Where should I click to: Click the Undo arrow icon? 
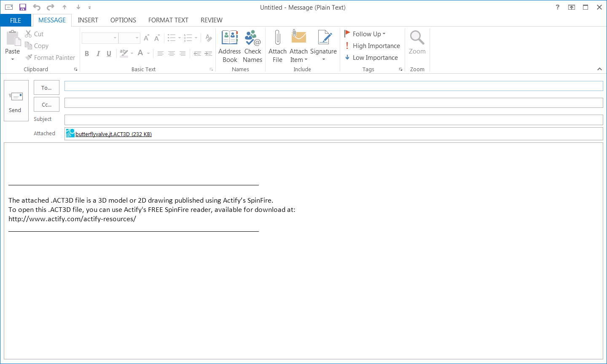(x=37, y=7)
